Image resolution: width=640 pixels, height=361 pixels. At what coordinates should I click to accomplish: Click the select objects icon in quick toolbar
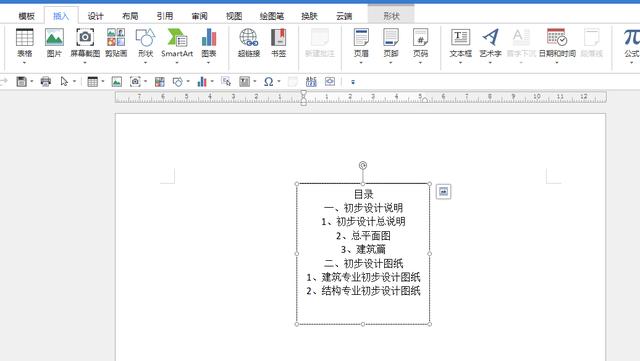226,82
